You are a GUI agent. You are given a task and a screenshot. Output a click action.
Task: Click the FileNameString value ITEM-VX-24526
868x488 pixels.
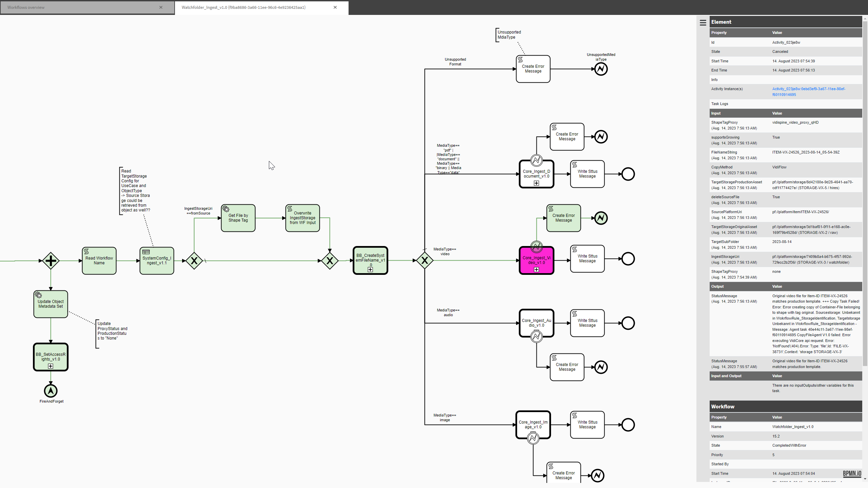click(x=806, y=152)
